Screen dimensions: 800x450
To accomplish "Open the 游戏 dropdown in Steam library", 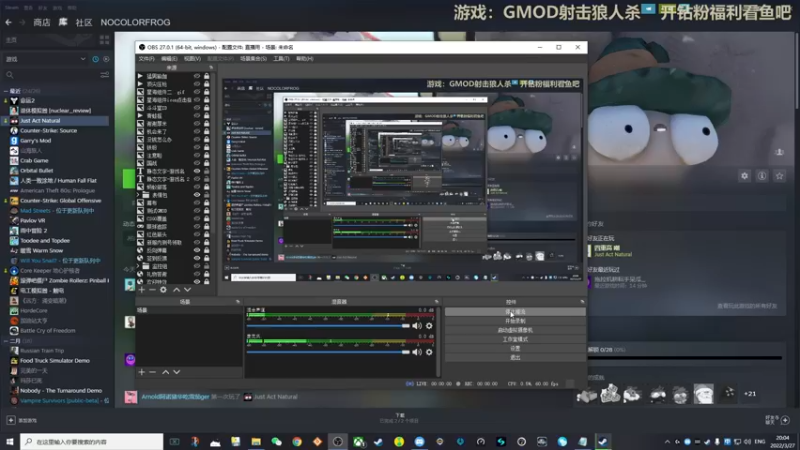I will 45,59.
